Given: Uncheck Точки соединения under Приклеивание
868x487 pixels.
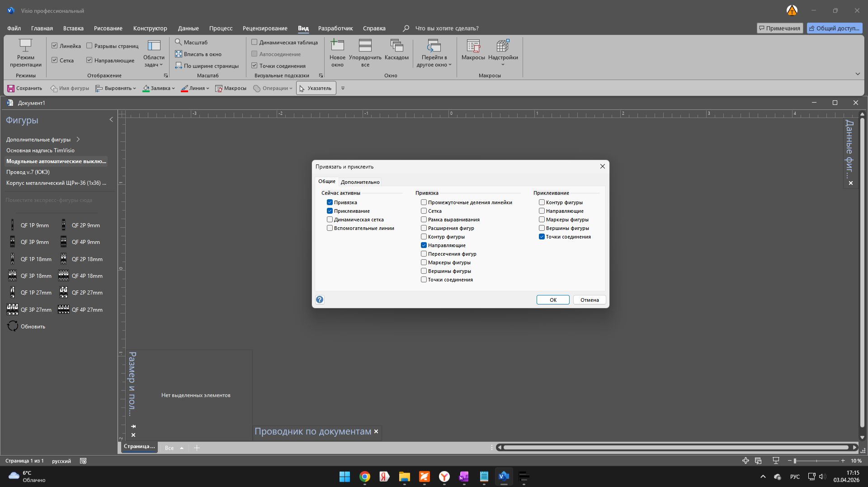Looking at the screenshot, I should pos(541,236).
